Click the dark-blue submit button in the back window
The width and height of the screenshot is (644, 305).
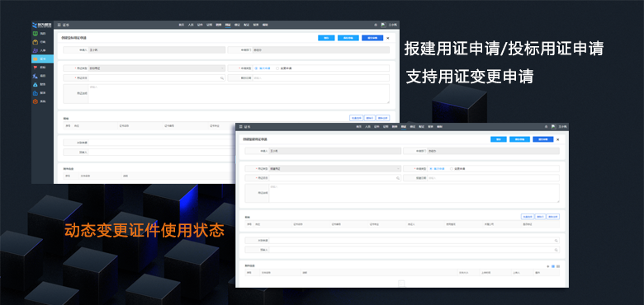[372, 38]
